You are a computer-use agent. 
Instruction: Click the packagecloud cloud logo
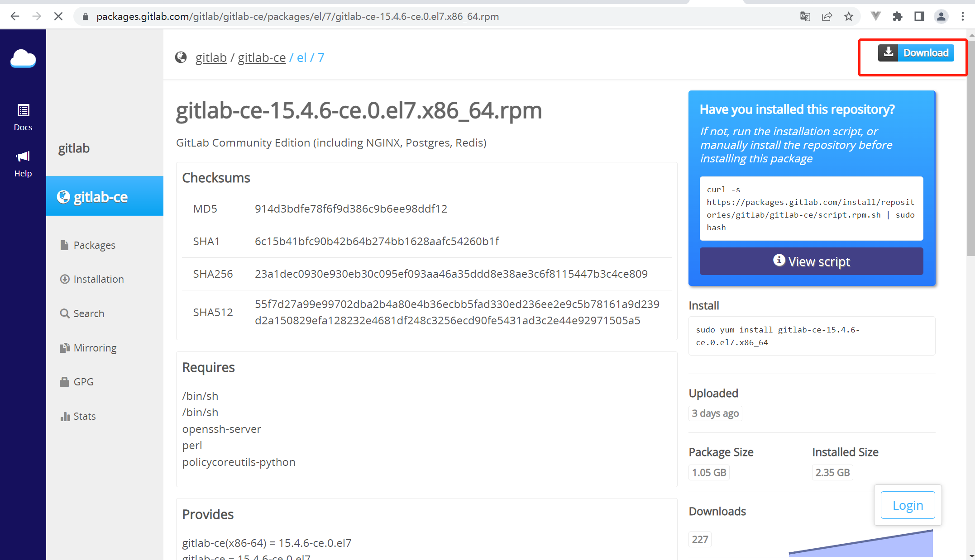click(23, 59)
